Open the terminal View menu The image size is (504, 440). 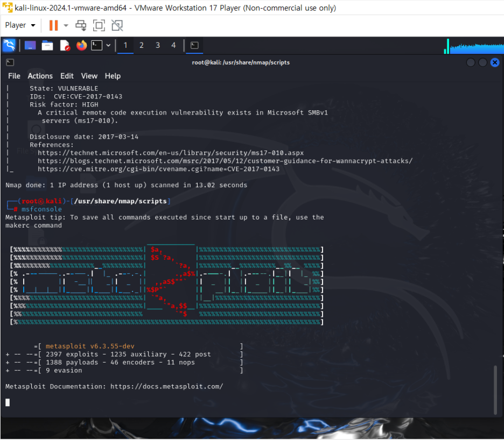(x=89, y=76)
